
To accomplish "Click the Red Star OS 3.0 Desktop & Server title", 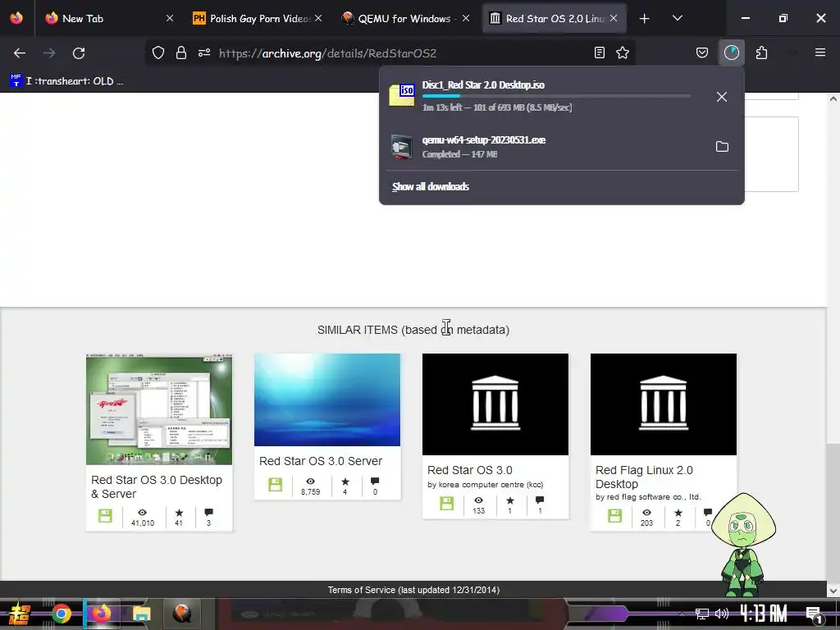I will [x=157, y=487].
